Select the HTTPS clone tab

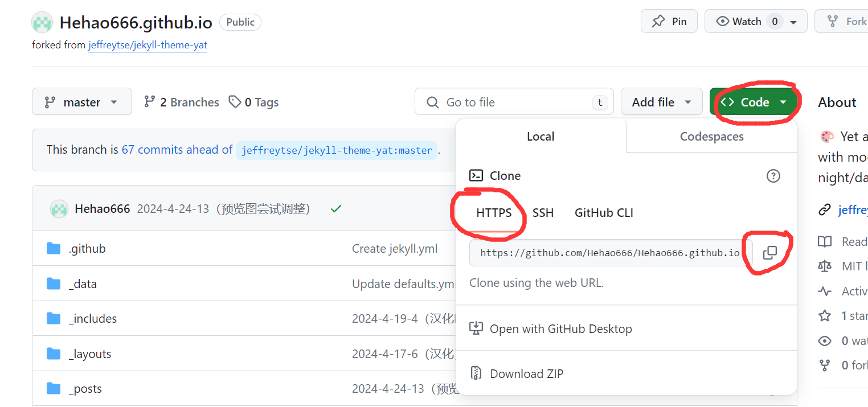pyautogui.click(x=494, y=212)
